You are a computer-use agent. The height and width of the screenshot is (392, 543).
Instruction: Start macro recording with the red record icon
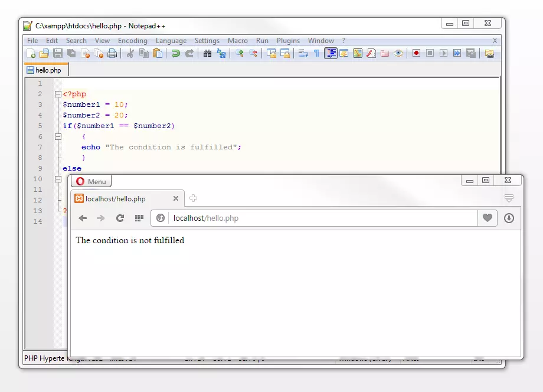pyautogui.click(x=416, y=53)
